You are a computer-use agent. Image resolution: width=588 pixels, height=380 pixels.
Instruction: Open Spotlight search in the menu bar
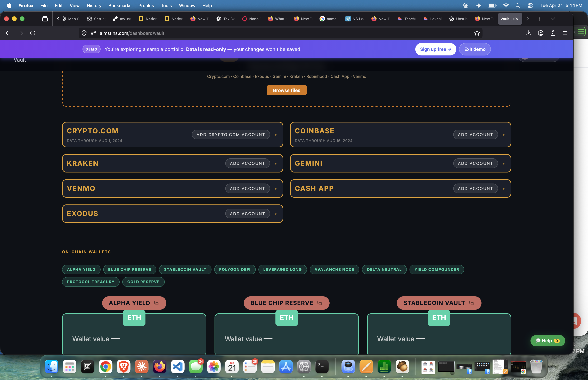(518, 5)
